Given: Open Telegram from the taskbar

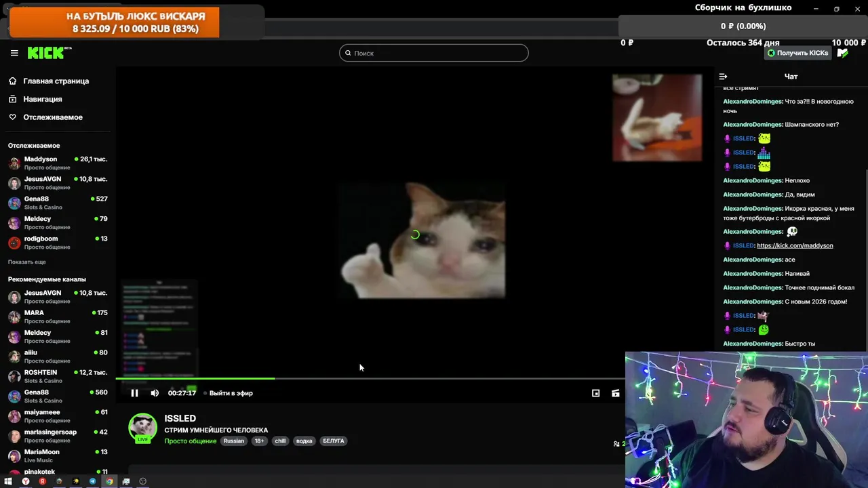Looking at the screenshot, I should [x=92, y=481].
